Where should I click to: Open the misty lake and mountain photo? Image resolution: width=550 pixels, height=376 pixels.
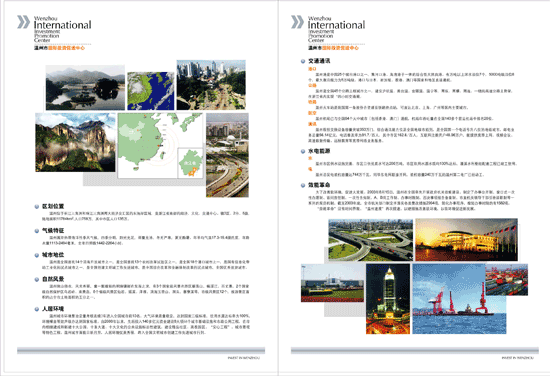coord(85,87)
